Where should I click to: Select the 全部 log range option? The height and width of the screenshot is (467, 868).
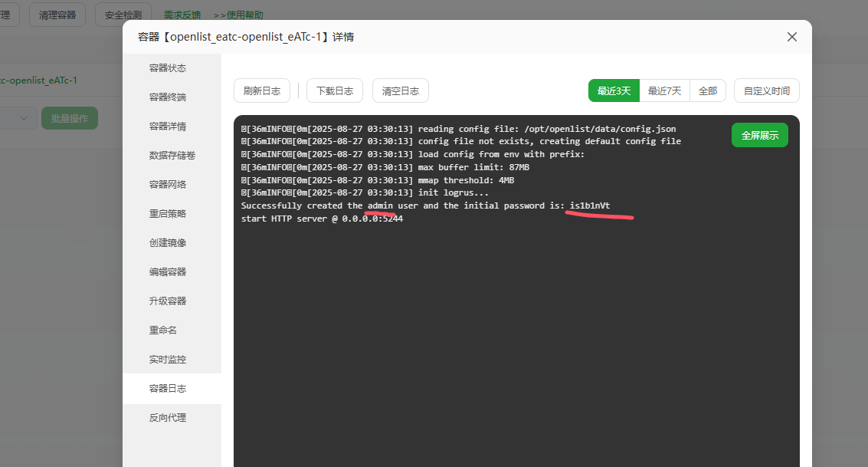click(x=707, y=90)
